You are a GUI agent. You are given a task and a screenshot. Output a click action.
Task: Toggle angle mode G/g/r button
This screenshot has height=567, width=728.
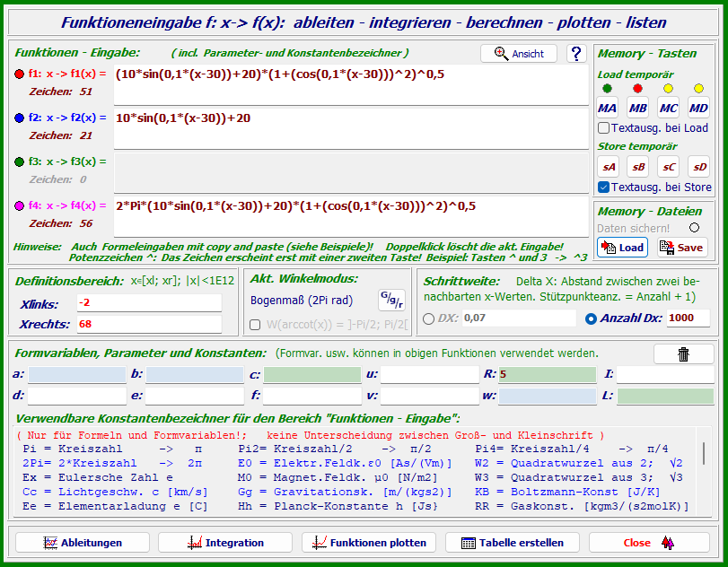point(391,300)
